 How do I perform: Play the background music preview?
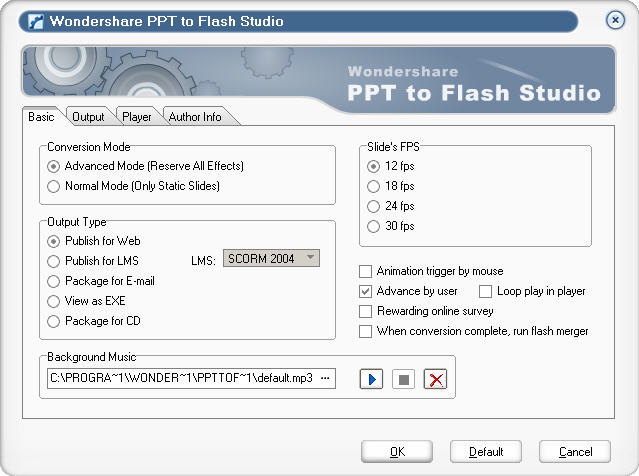(x=371, y=379)
